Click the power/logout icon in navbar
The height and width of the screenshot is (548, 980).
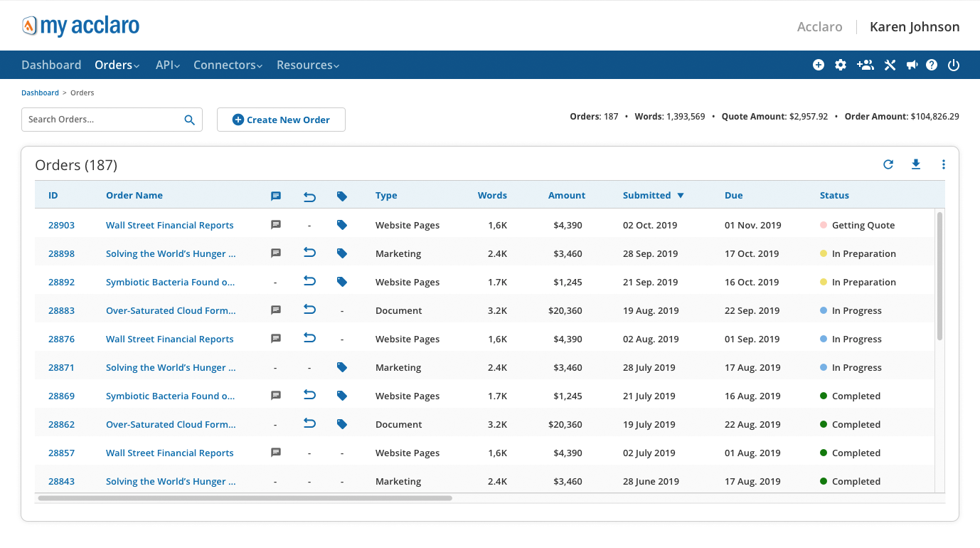coord(954,65)
